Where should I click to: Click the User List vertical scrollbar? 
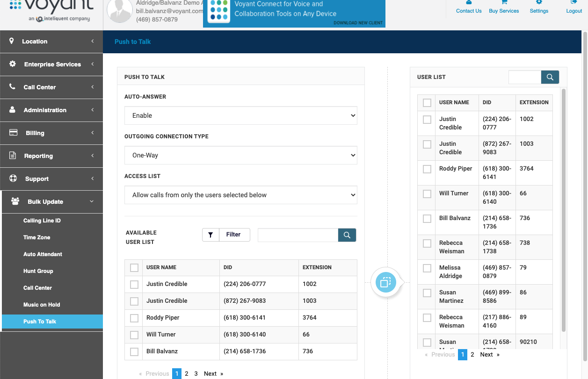(x=564, y=210)
